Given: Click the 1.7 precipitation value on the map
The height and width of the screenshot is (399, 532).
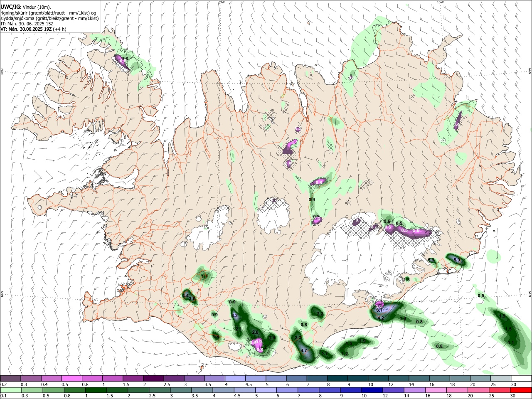Looking at the screenshot, I should [x=325, y=354].
